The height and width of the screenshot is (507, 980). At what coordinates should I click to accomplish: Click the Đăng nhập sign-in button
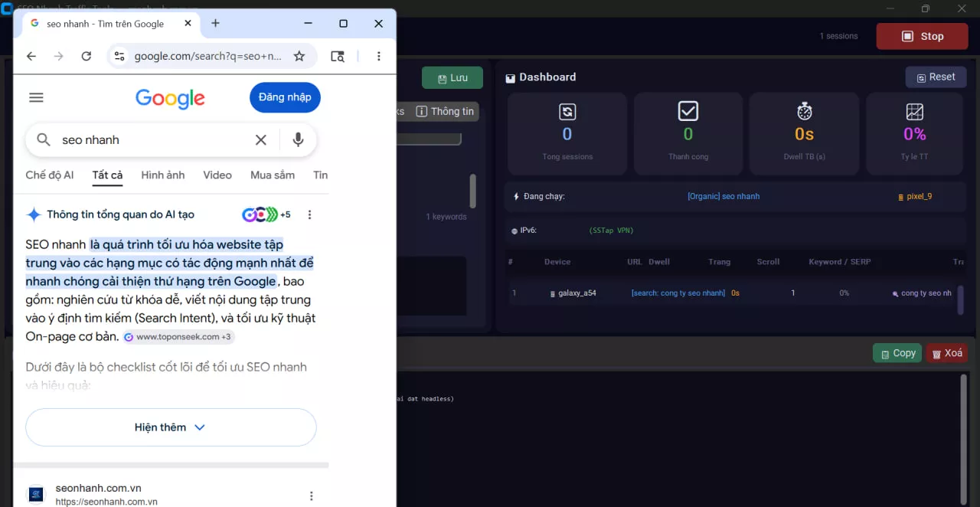coord(285,97)
